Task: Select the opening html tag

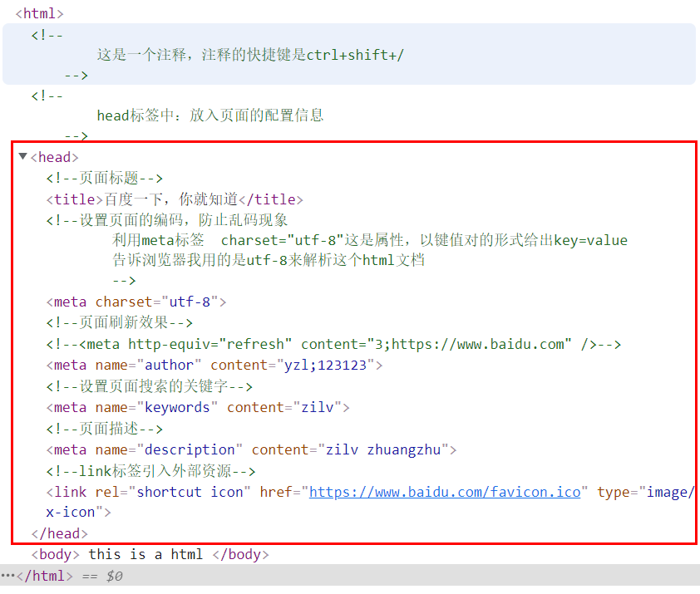Action: pyautogui.click(x=39, y=14)
